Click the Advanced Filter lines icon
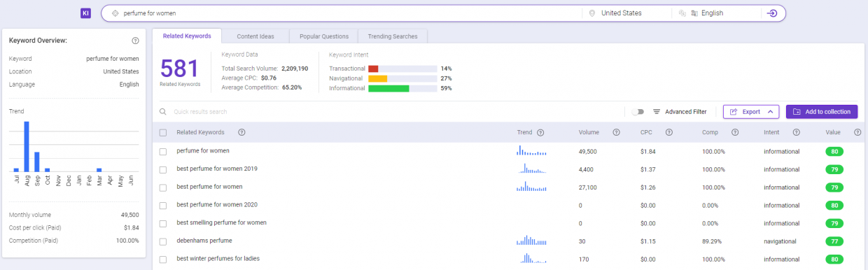Image resolution: width=868 pixels, height=270 pixels. pos(657,112)
